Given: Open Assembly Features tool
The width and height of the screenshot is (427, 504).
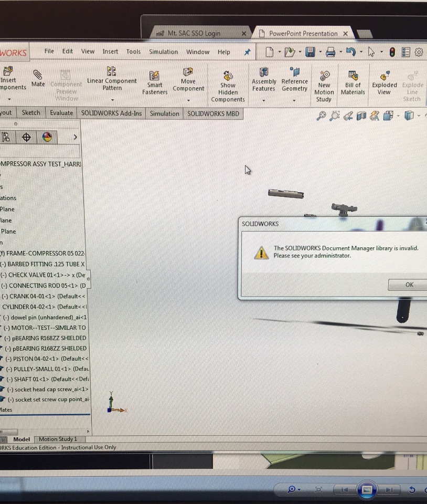Looking at the screenshot, I should point(264,79).
